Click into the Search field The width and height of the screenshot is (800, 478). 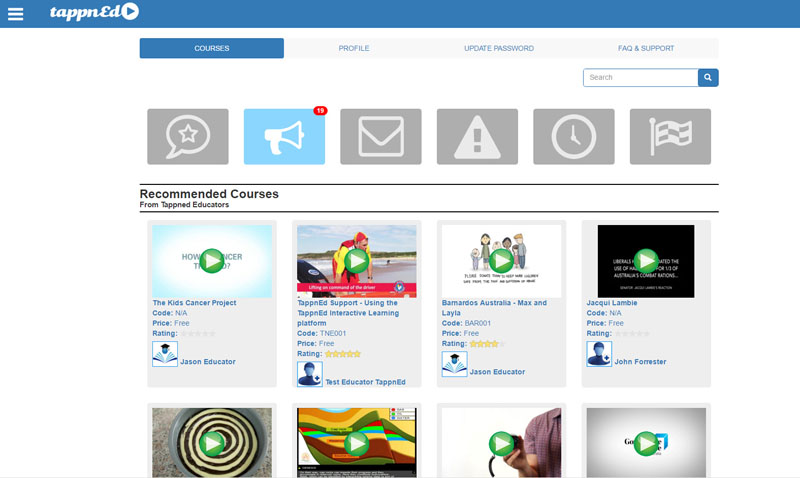point(640,77)
